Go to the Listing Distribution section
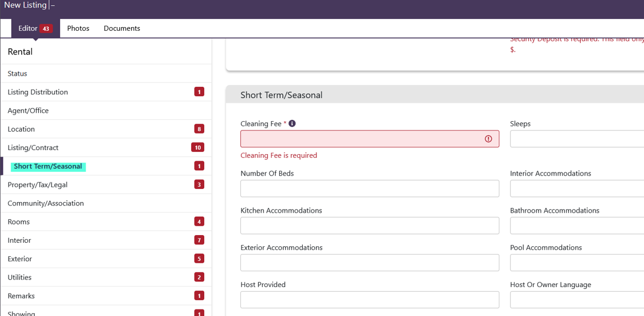Viewport: 644px width, 316px height. pos(38,92)
